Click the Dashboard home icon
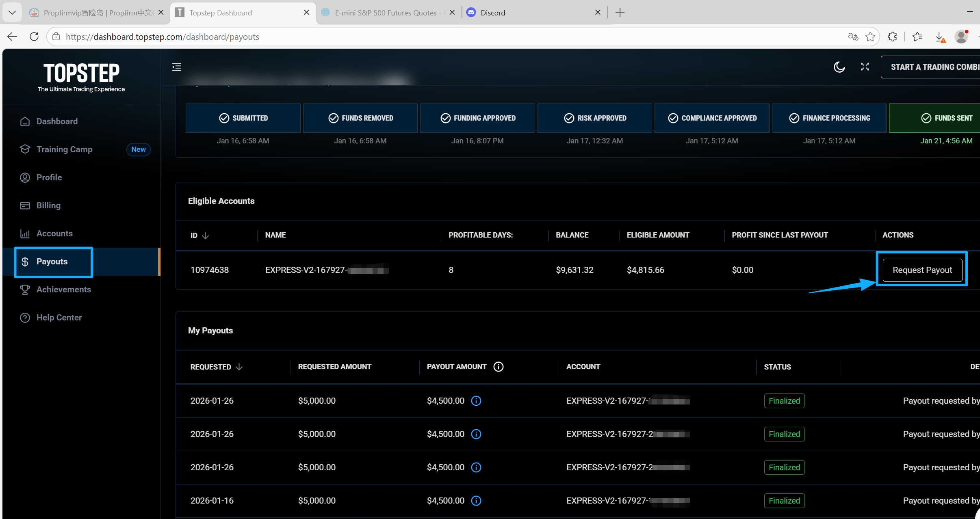Viewport: 980px width, 519px height. [25, 121]
